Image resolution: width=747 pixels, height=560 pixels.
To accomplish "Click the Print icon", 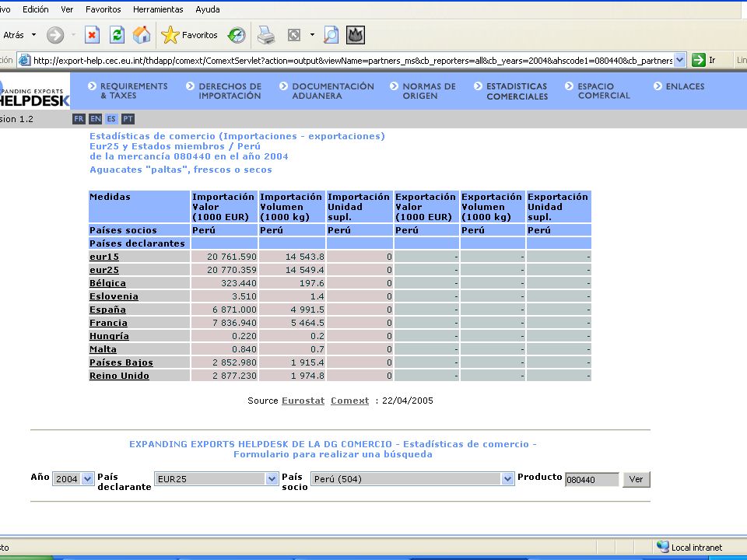I will [x=266, y=35].
